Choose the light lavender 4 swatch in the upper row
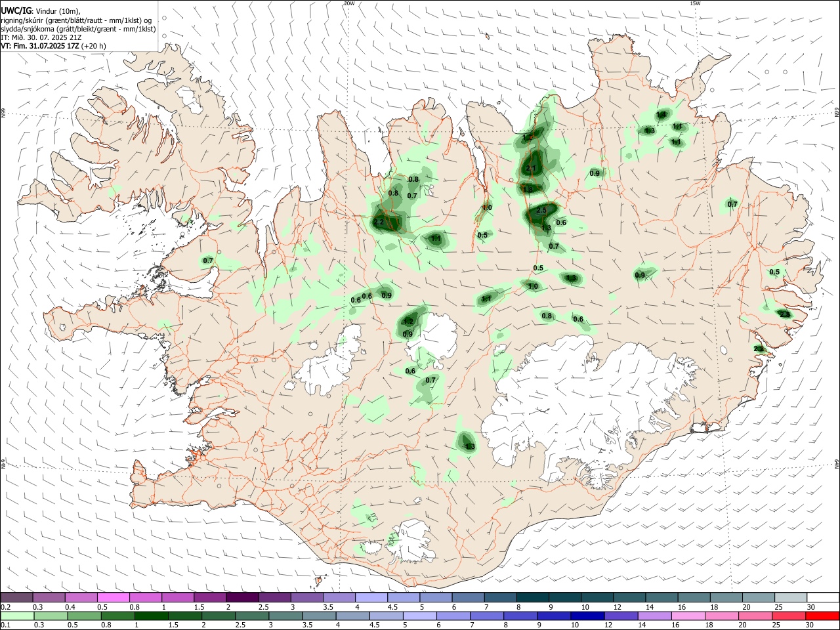Image resolution: width=840 pixels, height=630 pixels. point(371,597)
